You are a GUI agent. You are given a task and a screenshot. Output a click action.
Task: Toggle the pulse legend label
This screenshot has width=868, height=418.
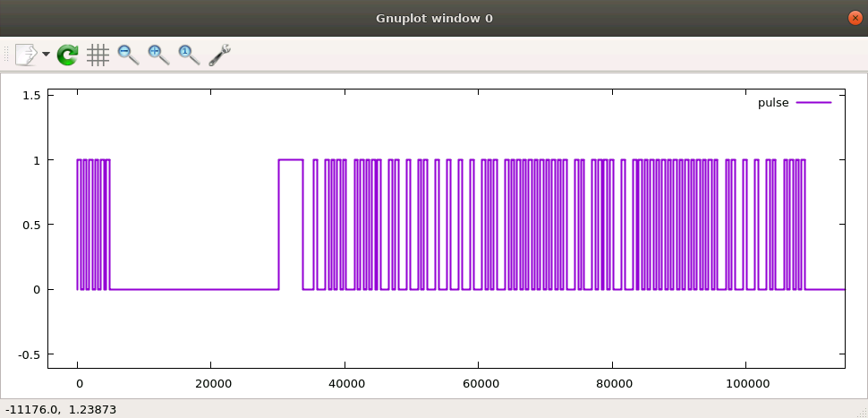click(773, 103)
